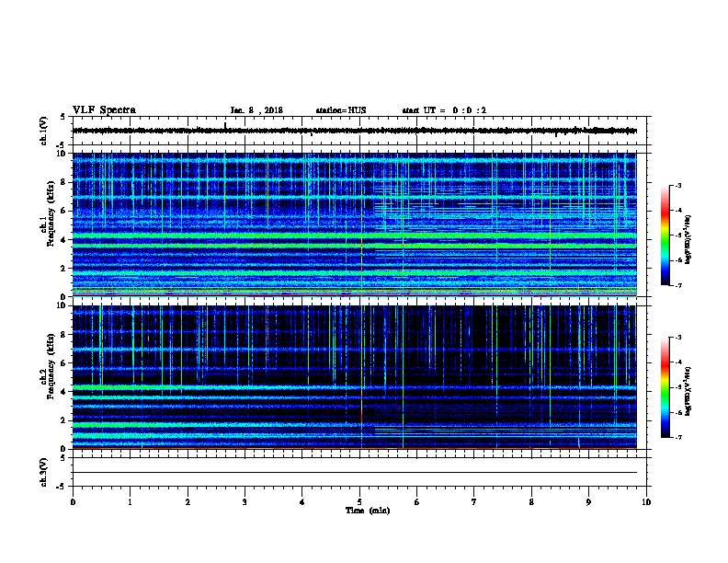Click the flat ch.3 waveform line
The width and height of the screenshot is (728, 563).
(355, 473)
